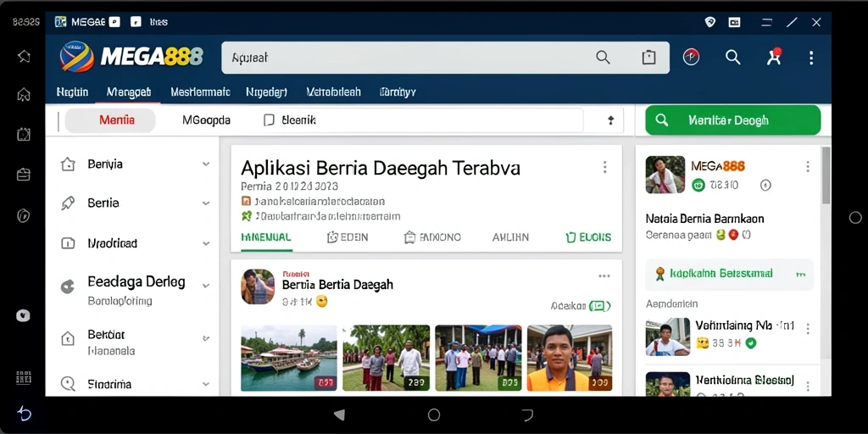The width and height of the screenshot is (868, 434).
Task: Expand the Bertia sidebar item chevron
Action: [x=206, y=203]
